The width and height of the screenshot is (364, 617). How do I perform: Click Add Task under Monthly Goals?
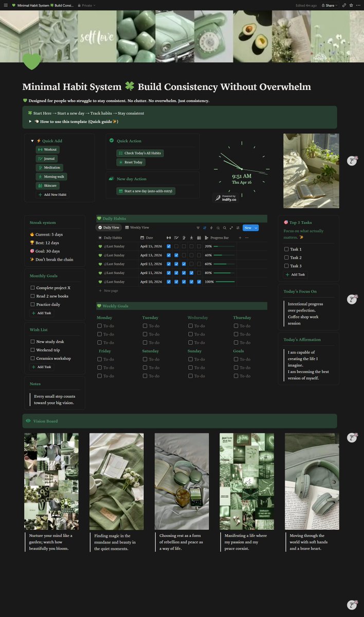(41, 313)
